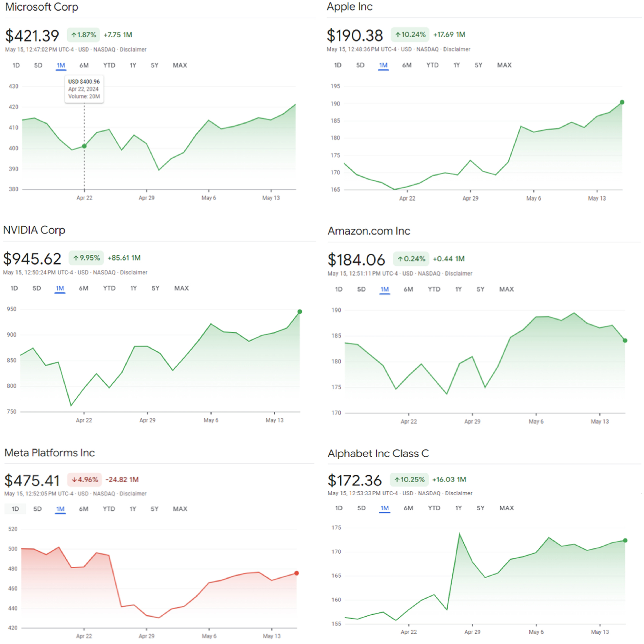Open the Apple Inc Disclaimer link
Viewport: 644px width, 644px height.
pos(457,49)
